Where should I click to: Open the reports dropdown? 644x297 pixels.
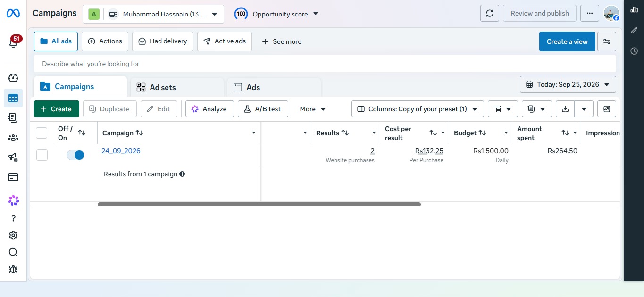click(537, 109)
